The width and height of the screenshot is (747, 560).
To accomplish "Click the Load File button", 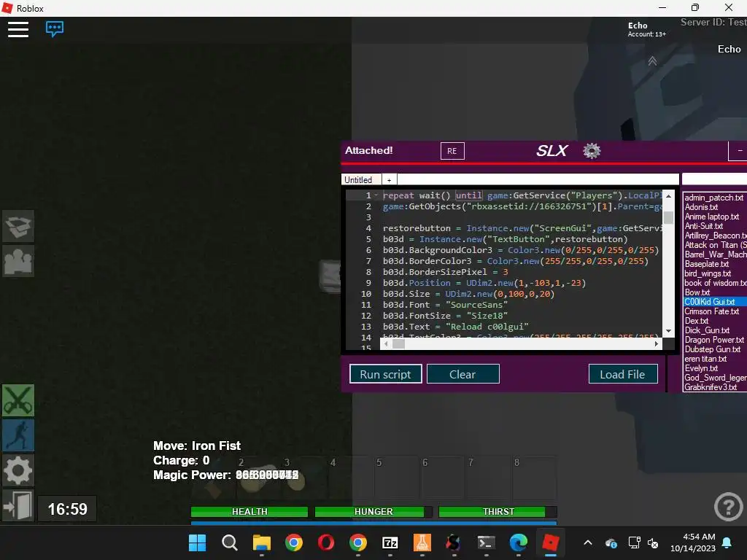I will [x=623, y=374].
